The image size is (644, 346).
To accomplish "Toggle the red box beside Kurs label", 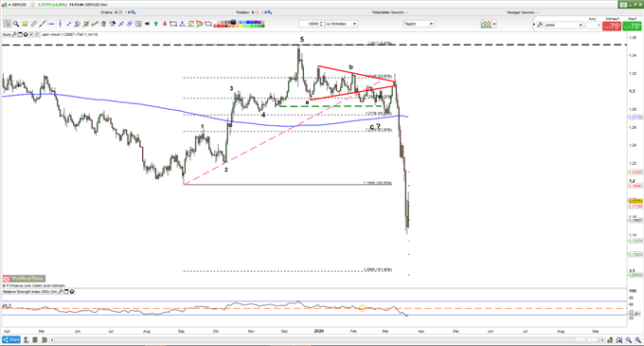I will pos(31,34).
